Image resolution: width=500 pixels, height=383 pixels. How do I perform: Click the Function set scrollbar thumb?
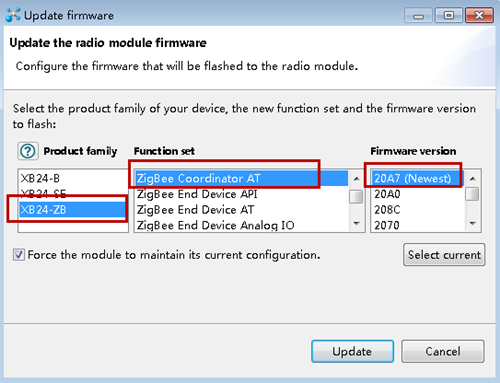pos(356,196)
